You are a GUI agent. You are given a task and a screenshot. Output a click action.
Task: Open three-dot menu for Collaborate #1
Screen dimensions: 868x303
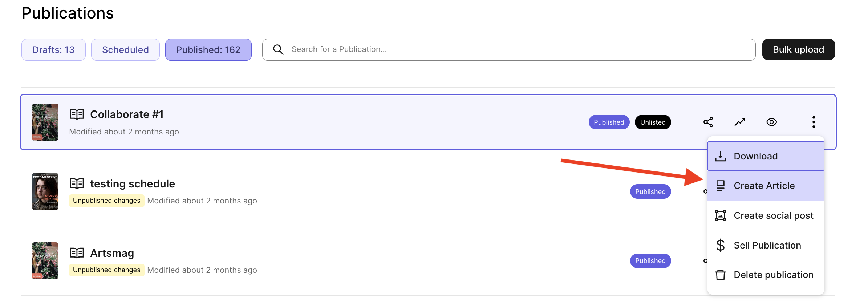(x=814, y=122)
